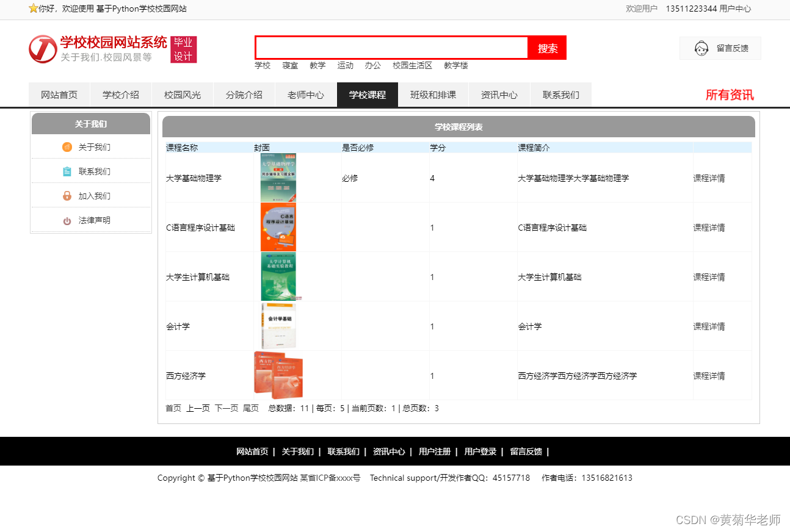The image size is (790, 532).
Task: Switch to the 班级和排课 tab
Action: tap(433, 95)
